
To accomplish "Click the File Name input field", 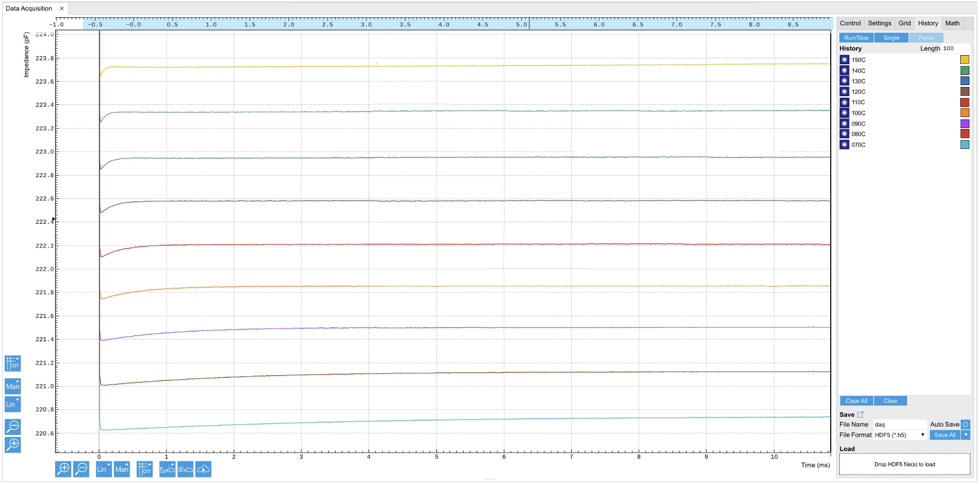I will click(900, 424).
